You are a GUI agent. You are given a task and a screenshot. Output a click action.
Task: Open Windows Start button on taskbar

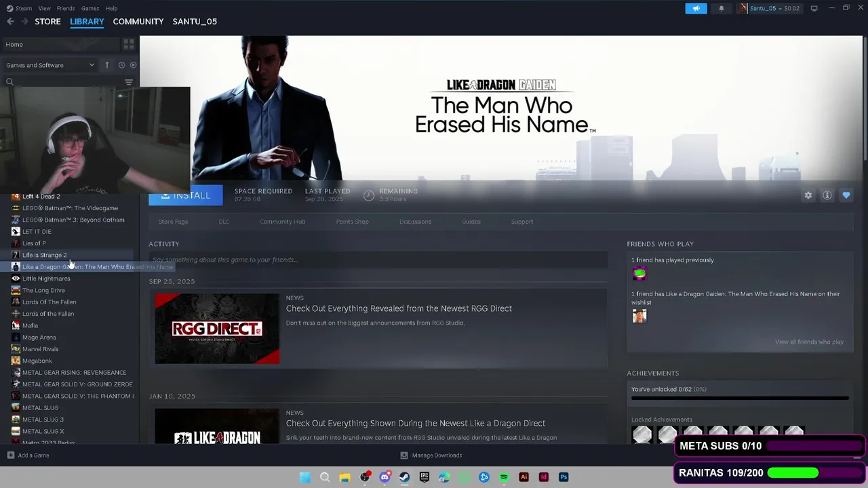click(305, 477)
